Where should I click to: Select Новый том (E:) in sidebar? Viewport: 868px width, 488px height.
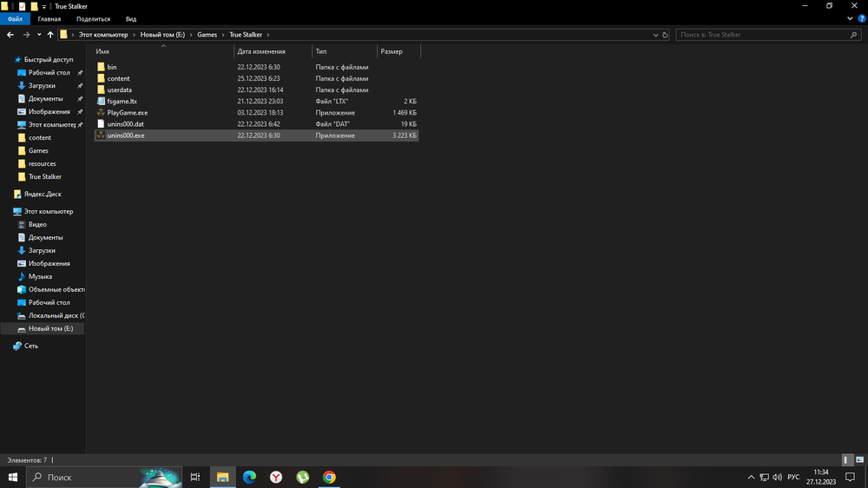tap(43, 328)
